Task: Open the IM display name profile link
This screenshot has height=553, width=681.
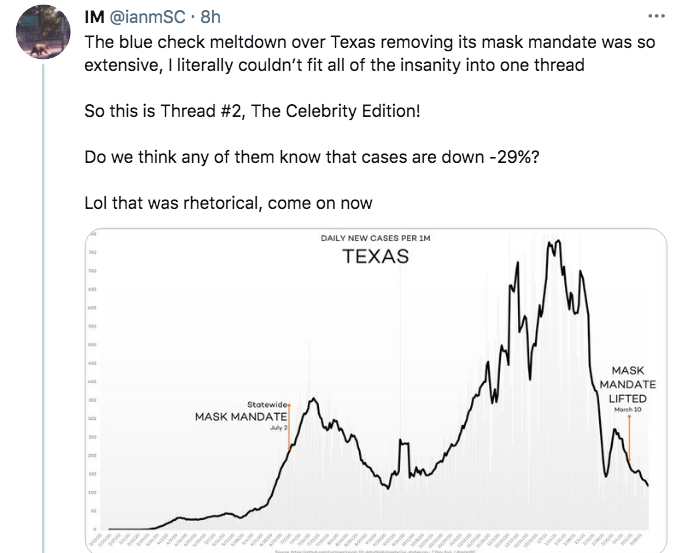Action: pyautogui.click(x=95, y=17)
